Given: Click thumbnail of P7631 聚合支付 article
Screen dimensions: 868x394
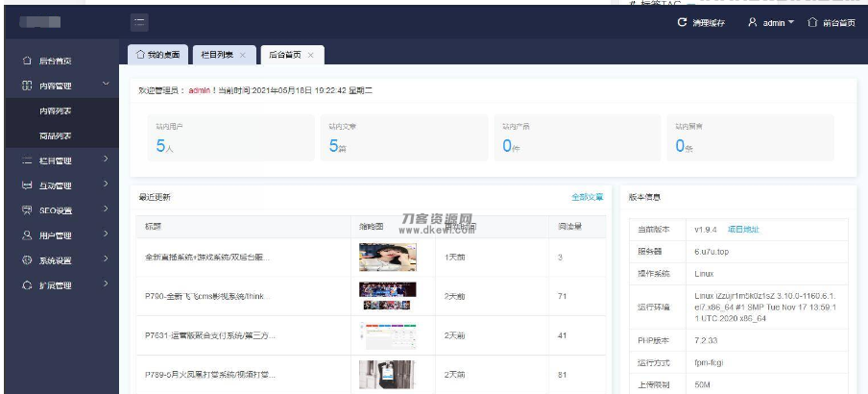Looking at the screenshot, I should pyautogui.click(x=388, y=335).
